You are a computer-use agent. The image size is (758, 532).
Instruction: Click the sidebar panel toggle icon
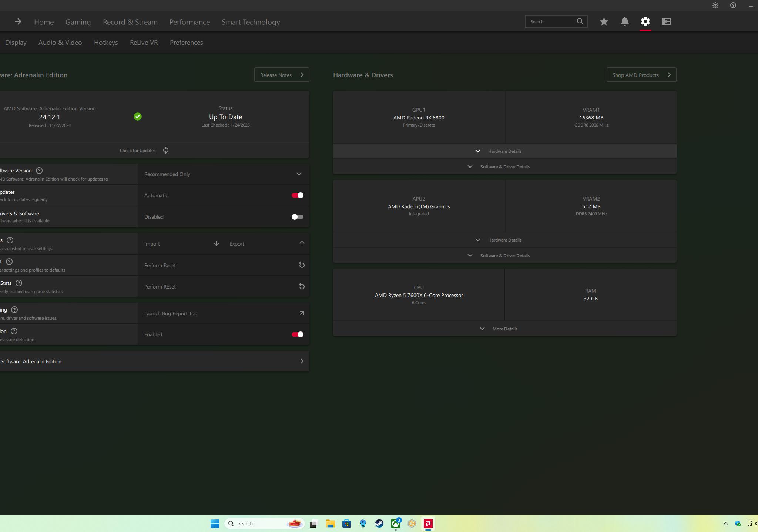click(666, 21)
